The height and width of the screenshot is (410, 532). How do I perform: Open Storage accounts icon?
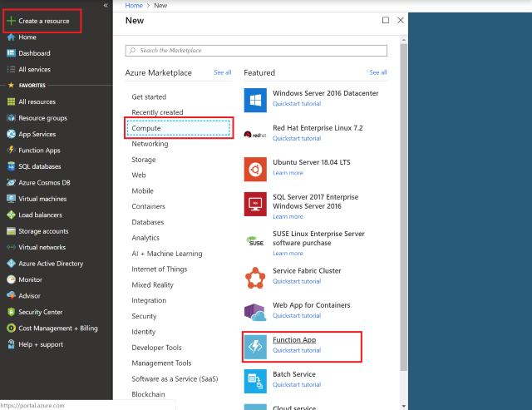[x=11, y=231]
